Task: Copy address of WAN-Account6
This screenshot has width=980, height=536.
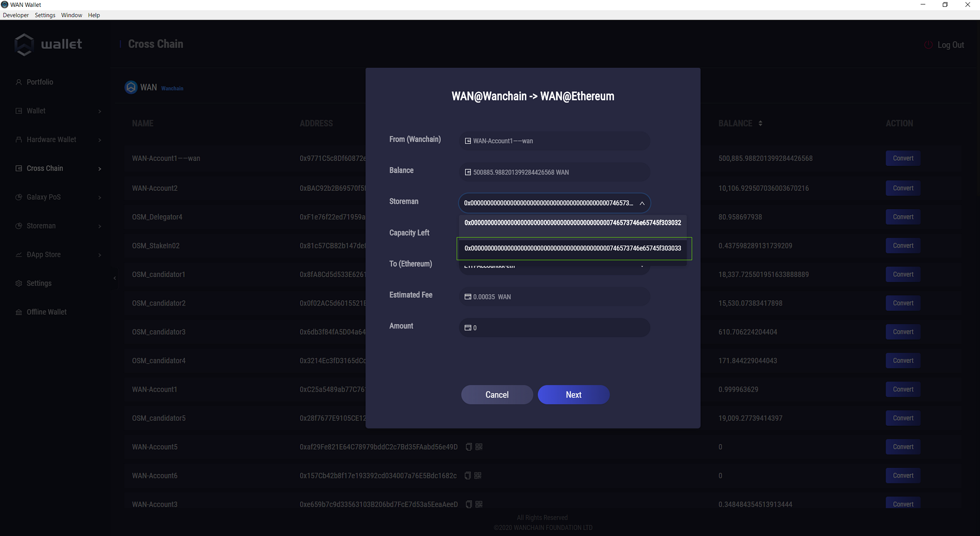Action: click(x=467, y=476)
